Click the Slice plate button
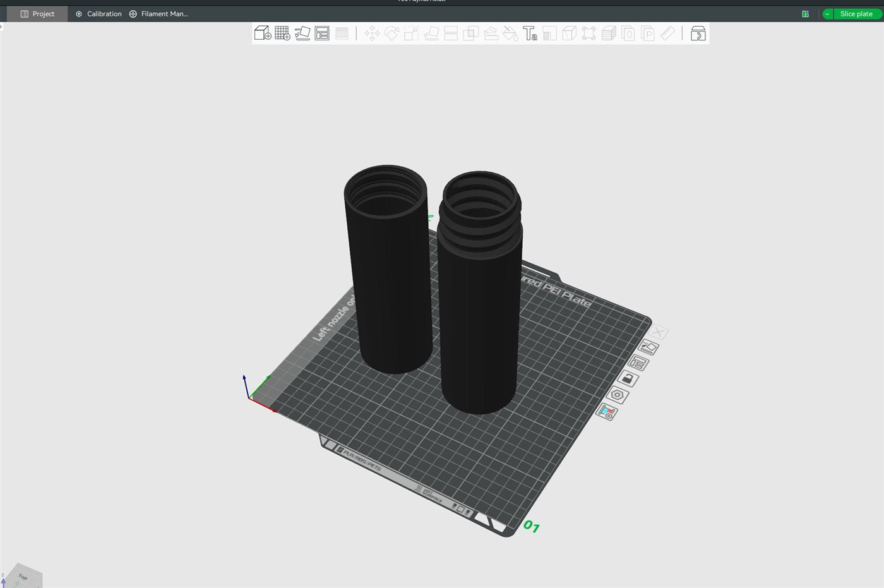The height and width of the screenshot is (588, 884). [x=856, y=14]
